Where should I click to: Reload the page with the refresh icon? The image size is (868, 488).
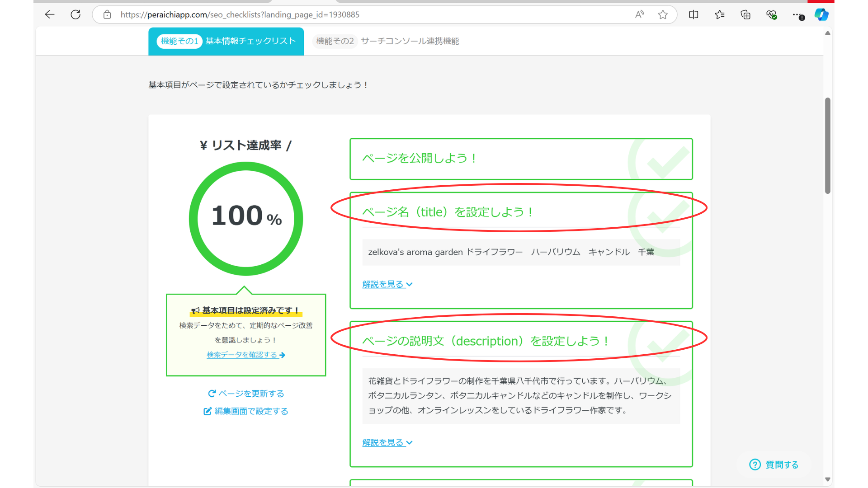pos(75,14)
